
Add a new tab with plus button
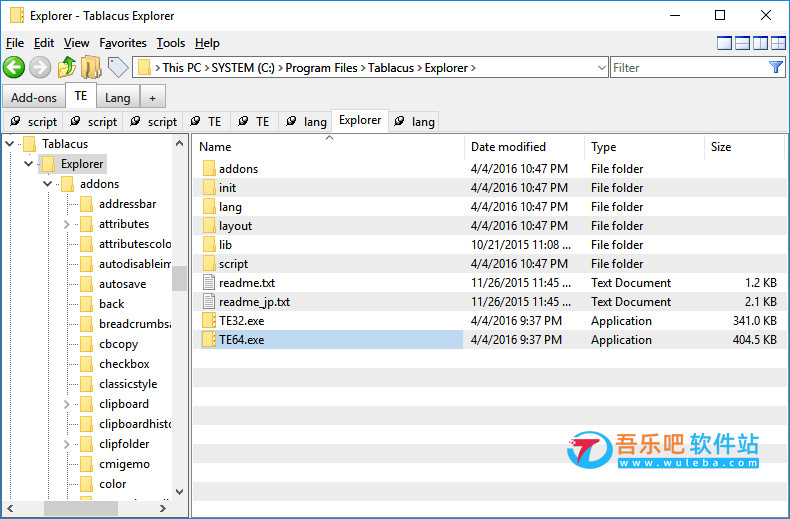pos(153,98)
